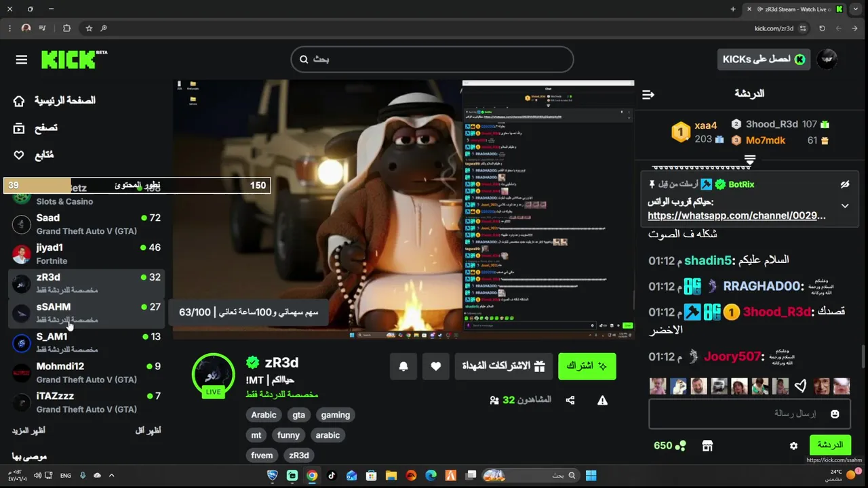Open the tab search dropdown arrow
Viewport: 868px width, 488px height.
tap(856, 9)
